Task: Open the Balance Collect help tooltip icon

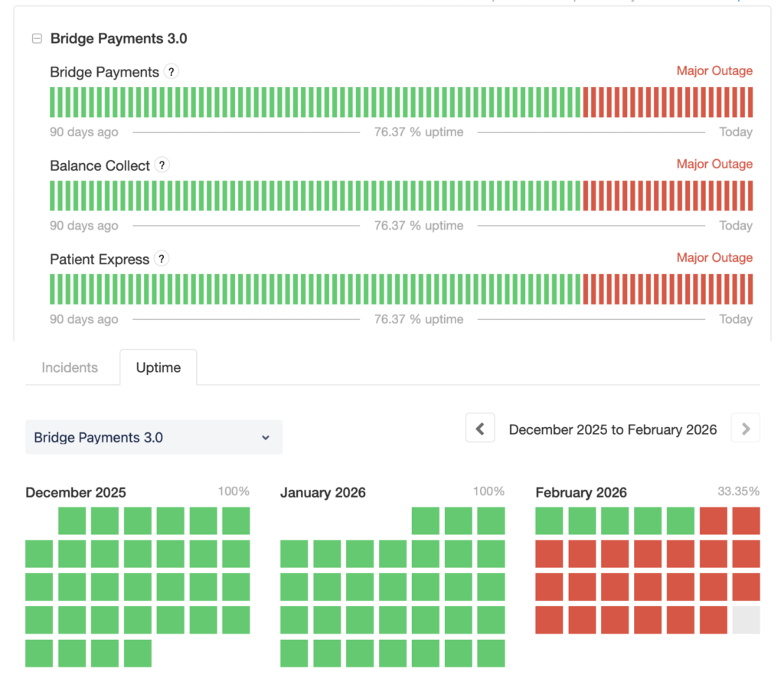Action: coord(162,165)
